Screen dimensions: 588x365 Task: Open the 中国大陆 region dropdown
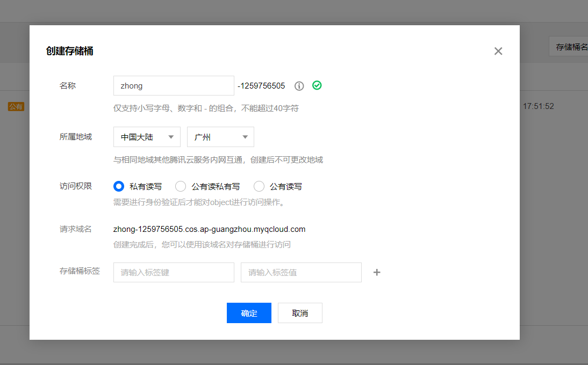click(x=147, y=137)
